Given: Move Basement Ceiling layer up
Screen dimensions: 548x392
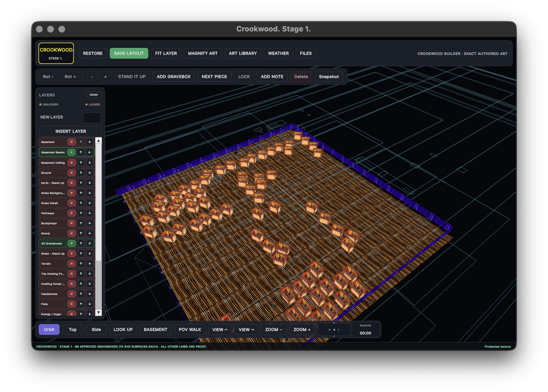Looking at the screenshot, I should click(81, 162).
